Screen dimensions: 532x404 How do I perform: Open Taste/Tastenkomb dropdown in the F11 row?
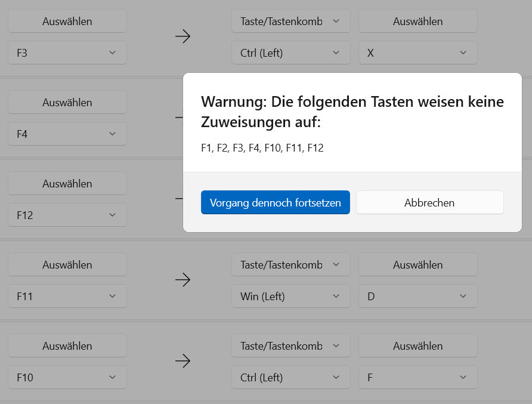[x=290, y=264]
